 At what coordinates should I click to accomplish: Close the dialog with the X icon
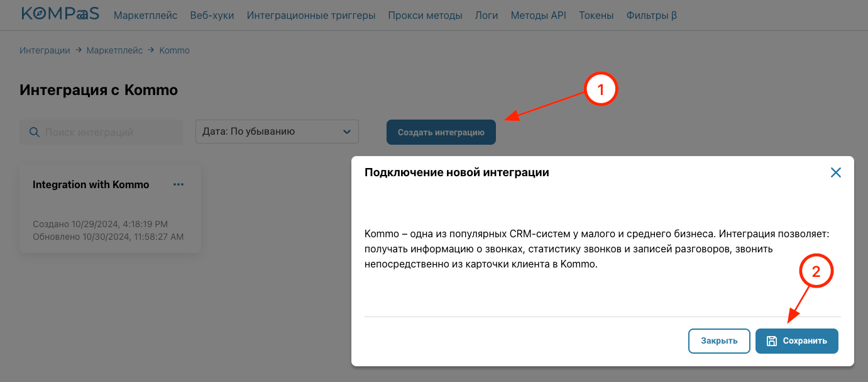[x=835, y=172]
